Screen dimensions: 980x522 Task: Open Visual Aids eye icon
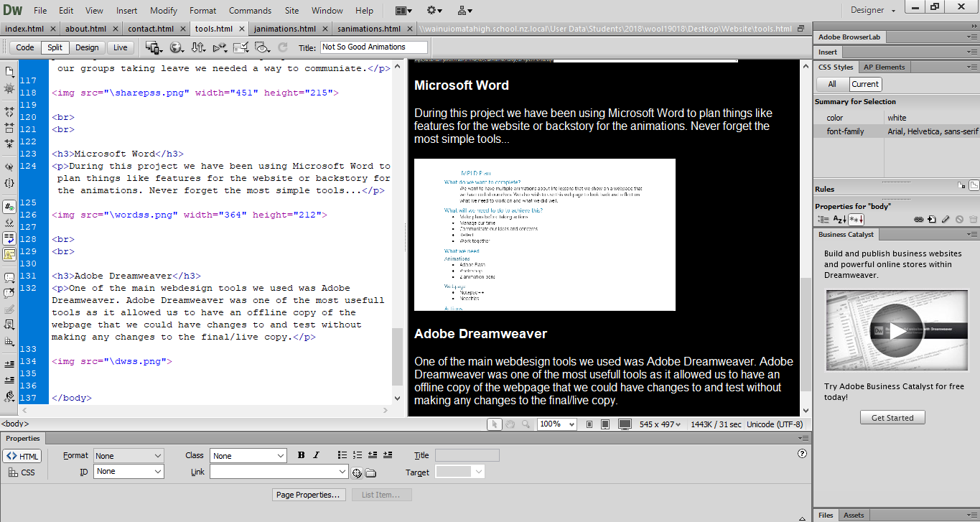[263, 47]
